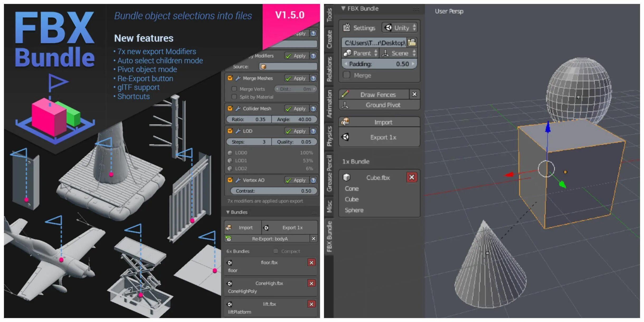Click the help icon beside Merge Meshes
The height and width of the screenshot is (322, 644).
(x=313, y=78)
